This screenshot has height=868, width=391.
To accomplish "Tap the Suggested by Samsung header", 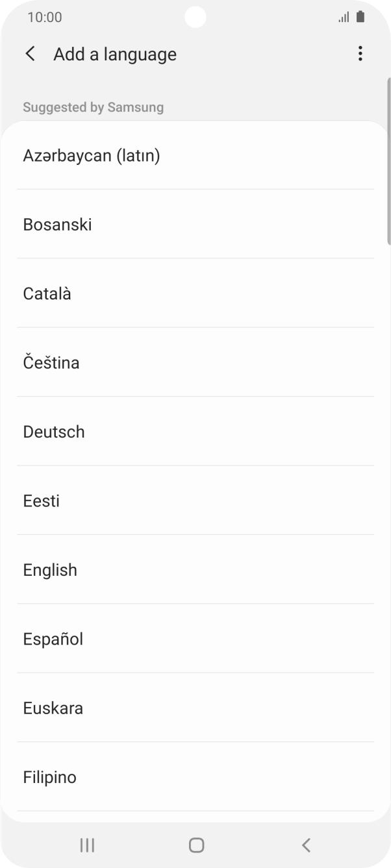I will coord(92,107).
